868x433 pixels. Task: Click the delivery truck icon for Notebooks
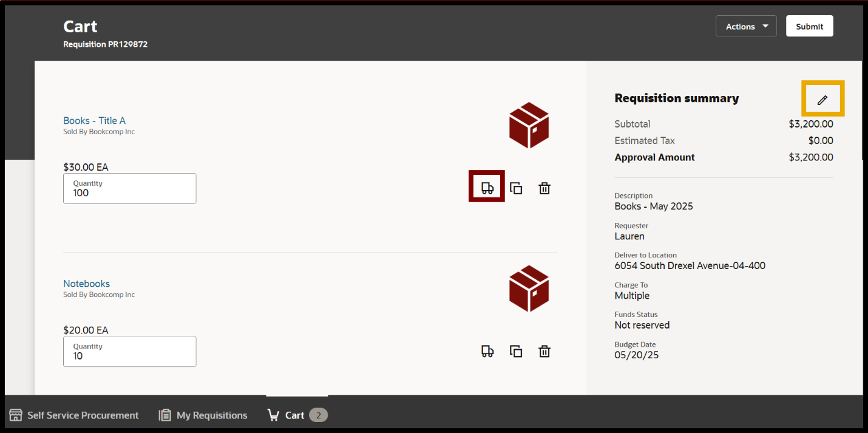pos(487,351)
